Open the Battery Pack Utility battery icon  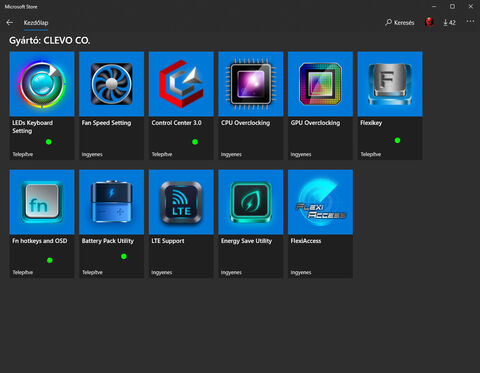(112, 202)
